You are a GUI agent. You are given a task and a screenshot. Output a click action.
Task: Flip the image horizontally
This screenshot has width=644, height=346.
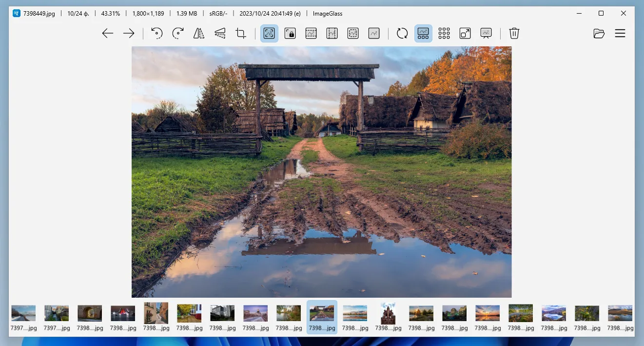199,33
